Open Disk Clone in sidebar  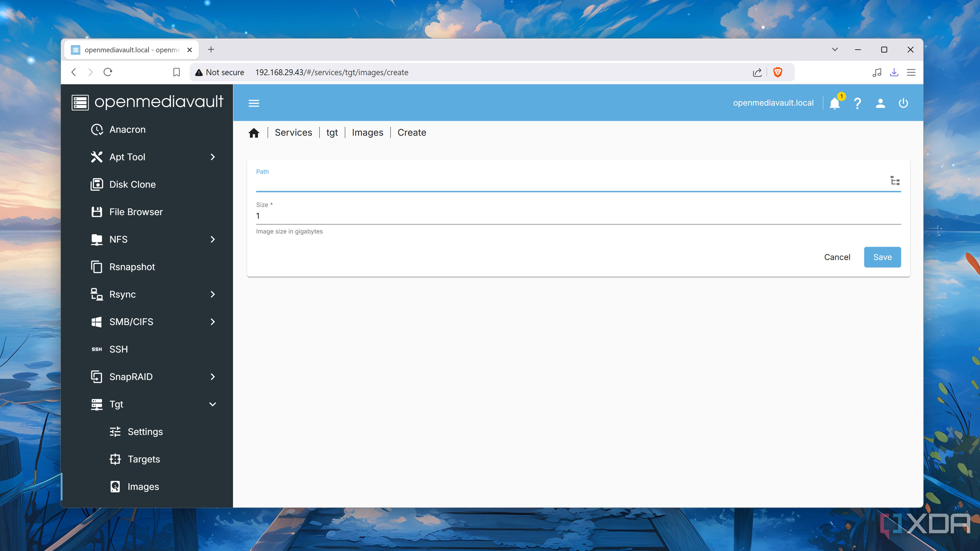click(x=147, y=184)
